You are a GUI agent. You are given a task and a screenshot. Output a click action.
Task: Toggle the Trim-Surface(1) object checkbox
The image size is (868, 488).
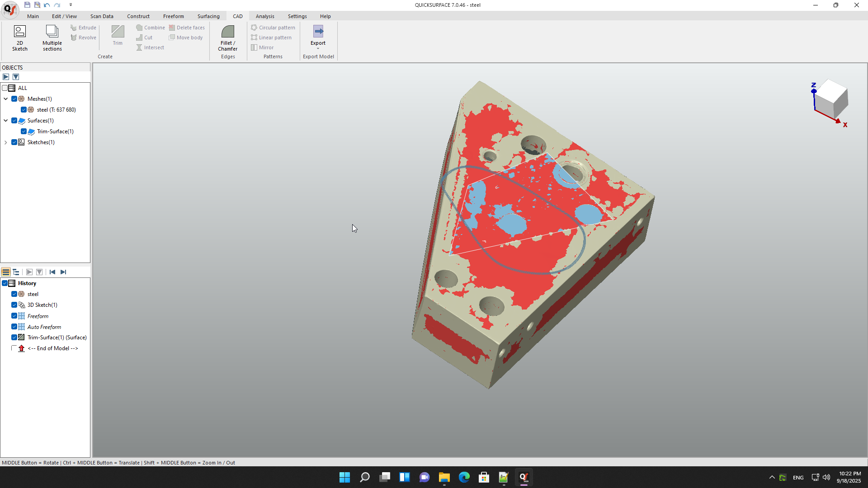[24, 131]
